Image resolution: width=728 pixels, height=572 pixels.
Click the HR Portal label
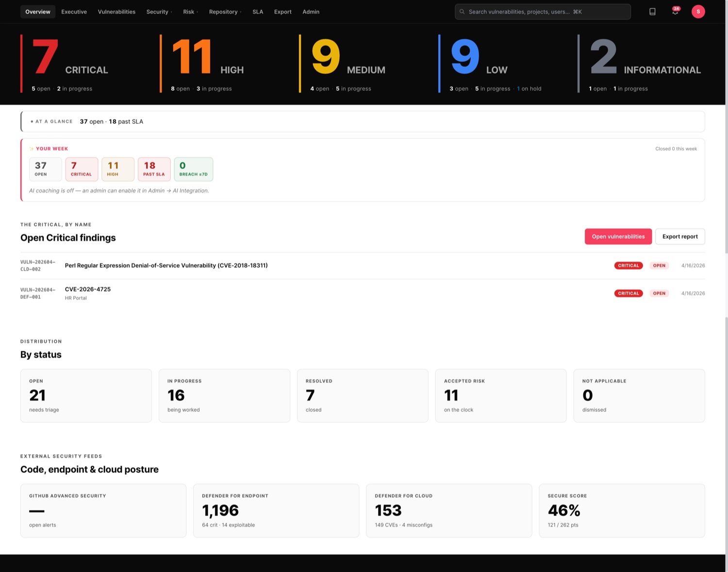click(x=76, y=298)
